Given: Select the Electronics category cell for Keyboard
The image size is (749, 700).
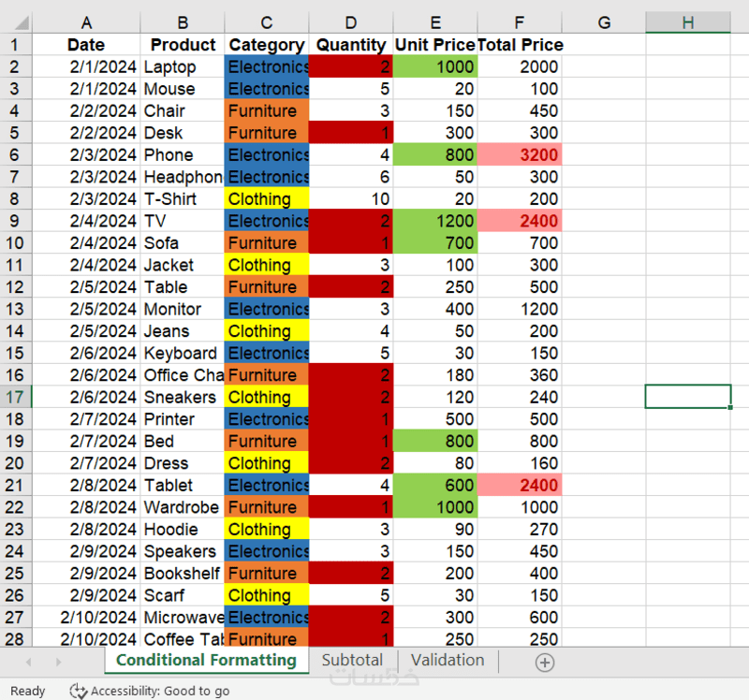Looking at the screenshot, I should click(x=267, y=353).
